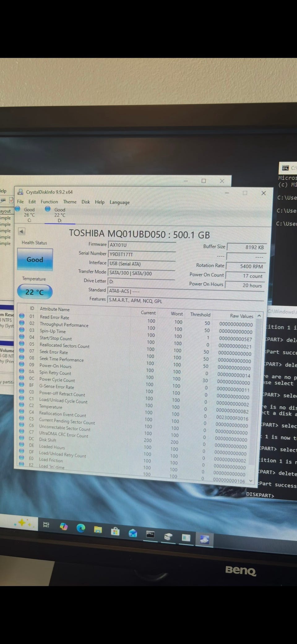
Task: Click the Raw Values column header
Action: point(241,316)
